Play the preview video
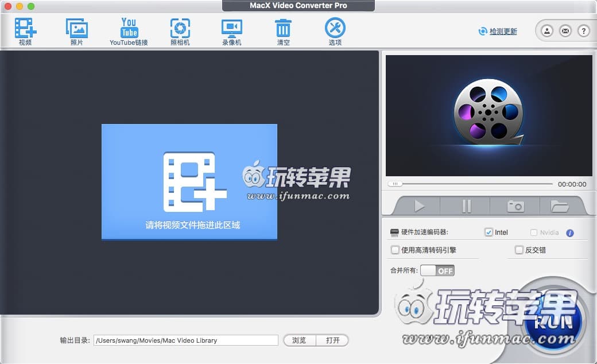Screen dimensions: 597x364 pos(419,206)
